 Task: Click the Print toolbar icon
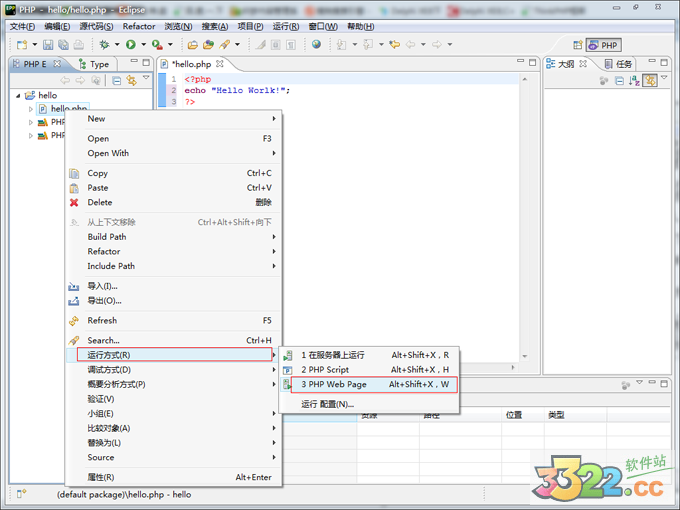[x=78, y=45]
